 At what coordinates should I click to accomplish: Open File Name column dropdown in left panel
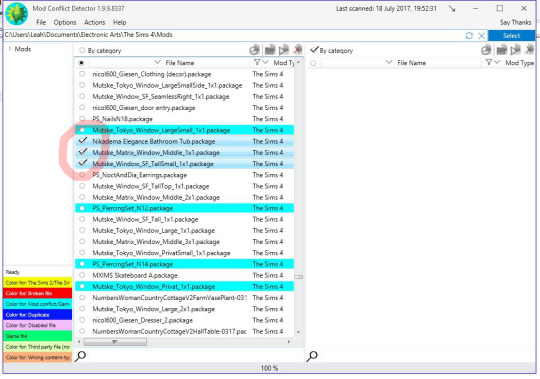[157, 62]
